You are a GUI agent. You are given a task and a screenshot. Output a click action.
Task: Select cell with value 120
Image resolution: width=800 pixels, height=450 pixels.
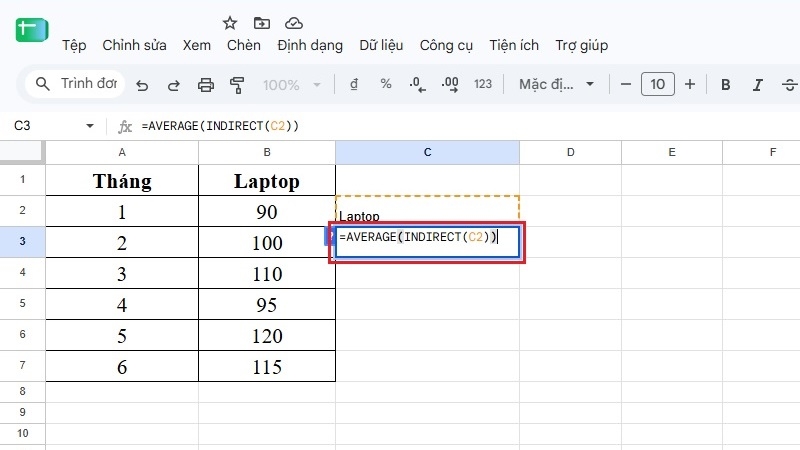coord(267,336)
